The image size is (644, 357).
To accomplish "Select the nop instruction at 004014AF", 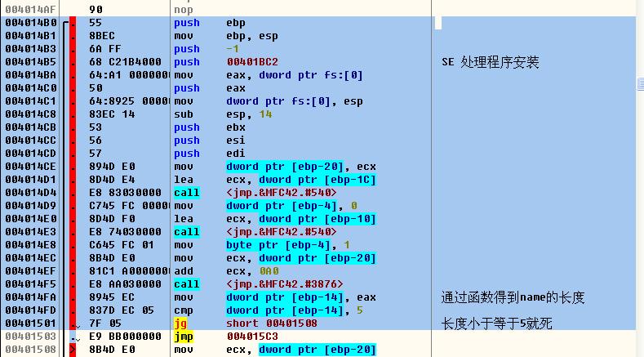I will 186,7.
